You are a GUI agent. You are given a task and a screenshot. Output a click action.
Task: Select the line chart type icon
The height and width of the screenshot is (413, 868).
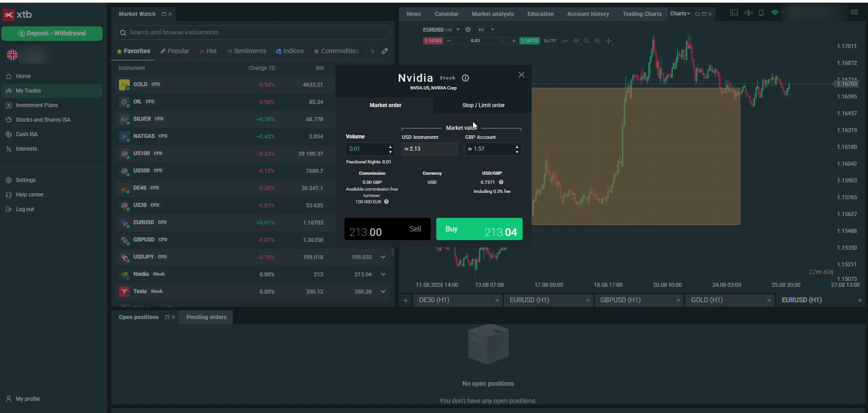[565, 41]
